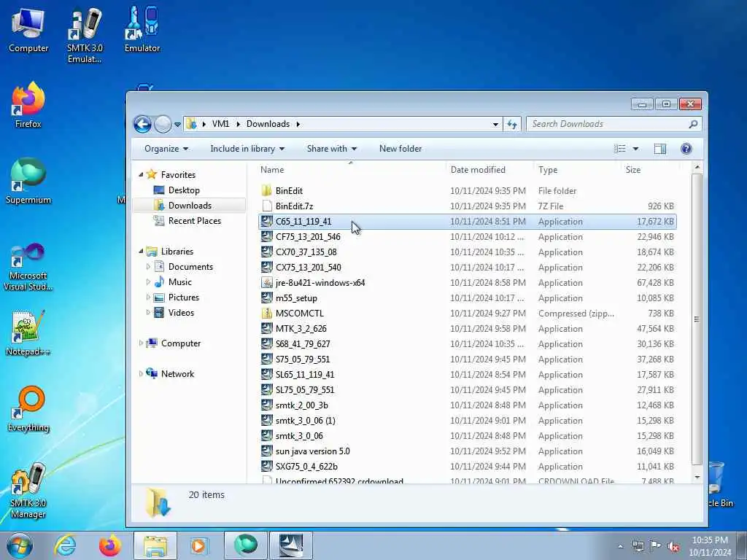The image size is (747, 560).
Task: Launch Internet Explorer from the taskbar
Action: point(65,545)
